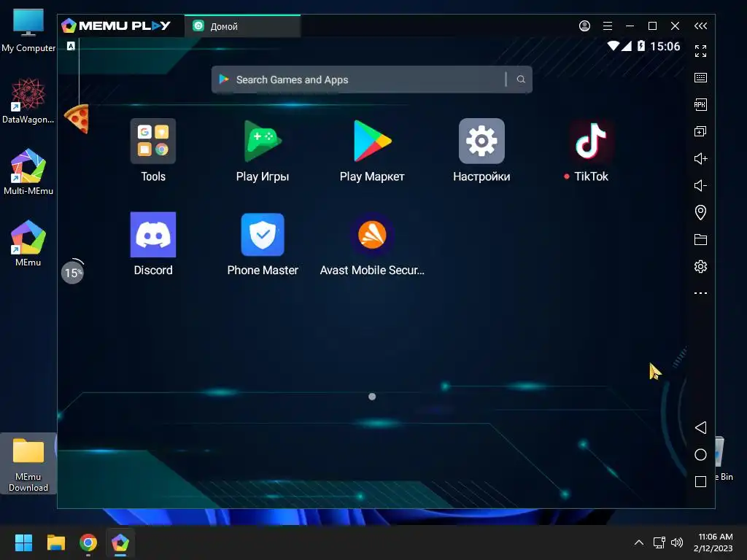Open the taskbar clock and date
This screenshot has height=560, width=747.
pyautogui.click(x=713, y=542)
